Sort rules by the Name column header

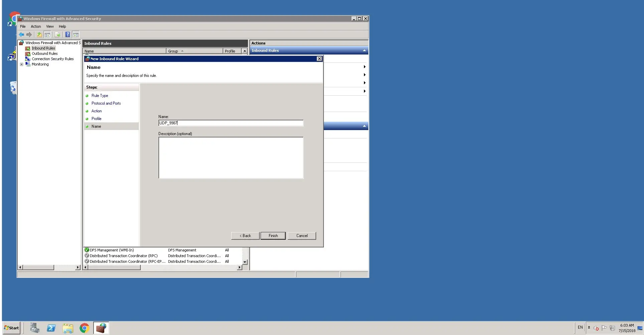point(124,51)
